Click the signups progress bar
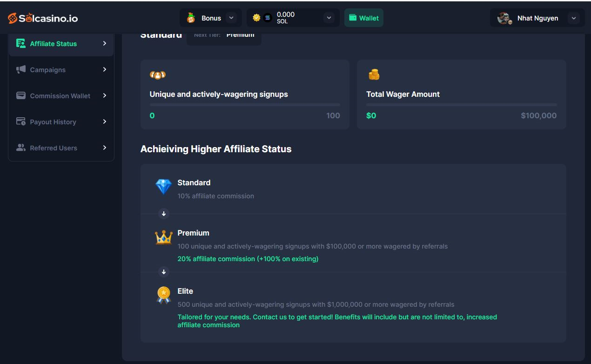This screenshot has height=364, width=591. point(245,105)
